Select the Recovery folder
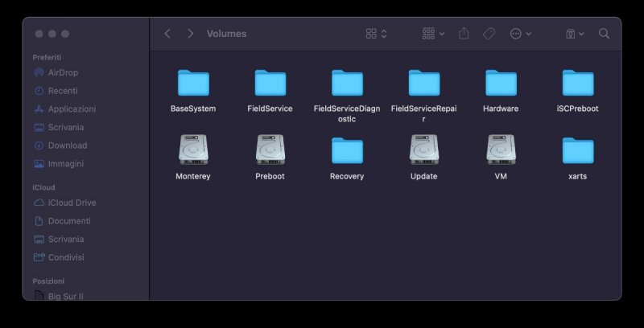The width and height of the screenshot is (644, 328). [347, 151]
